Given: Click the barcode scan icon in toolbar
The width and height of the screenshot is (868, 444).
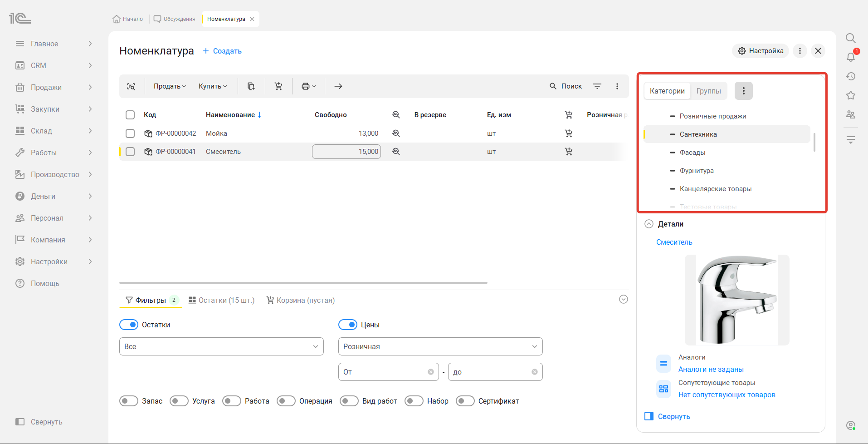Looking at the screenshot, I should pyautogui.click(x=131, y=86).
